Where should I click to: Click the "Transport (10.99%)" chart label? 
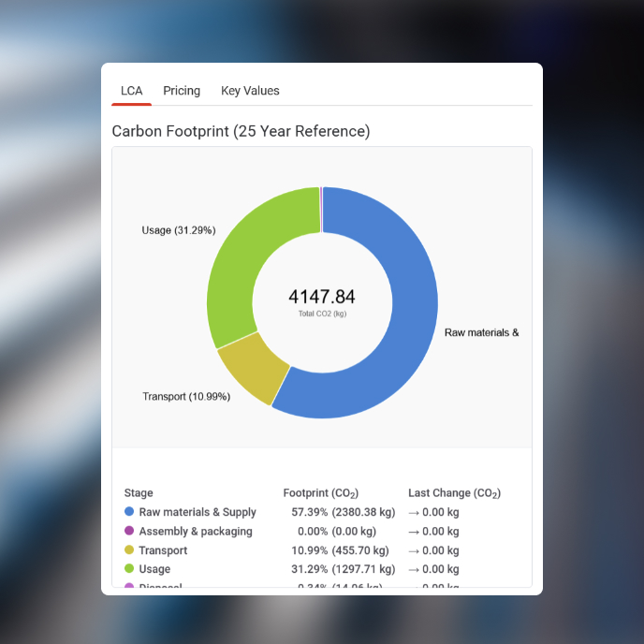coord(186,397)
